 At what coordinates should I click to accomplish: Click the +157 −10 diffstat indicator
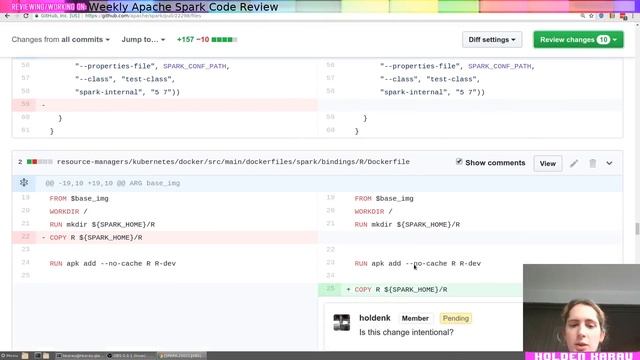[x=207, y=40]
